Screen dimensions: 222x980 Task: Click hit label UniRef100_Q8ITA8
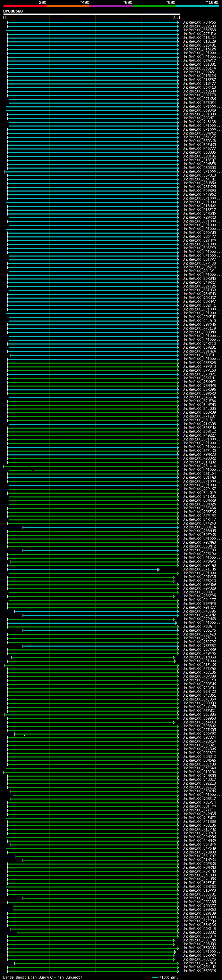tap(199, 478)
